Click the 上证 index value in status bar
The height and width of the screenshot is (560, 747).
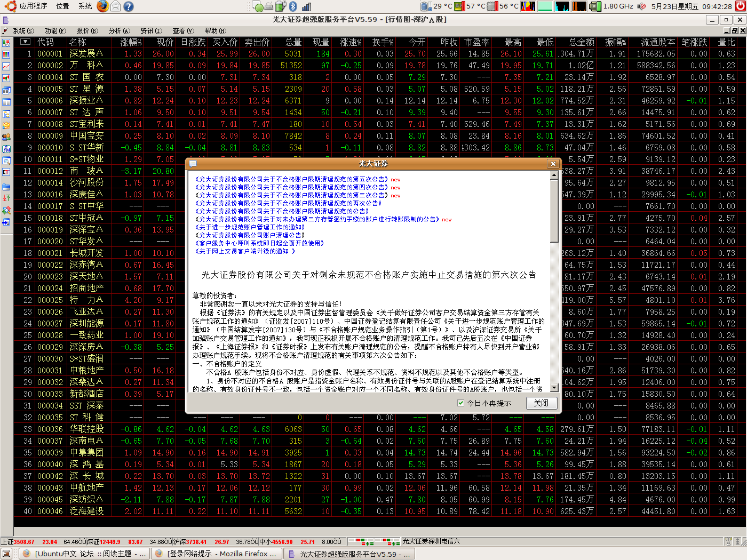click(x=24, y=542)
